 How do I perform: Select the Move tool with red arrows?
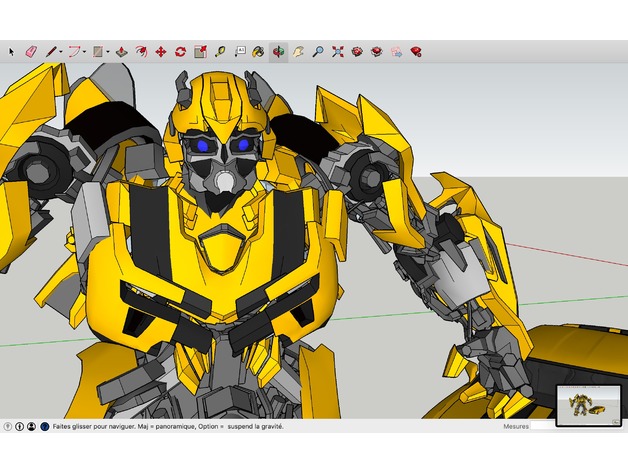pos(161,52)
